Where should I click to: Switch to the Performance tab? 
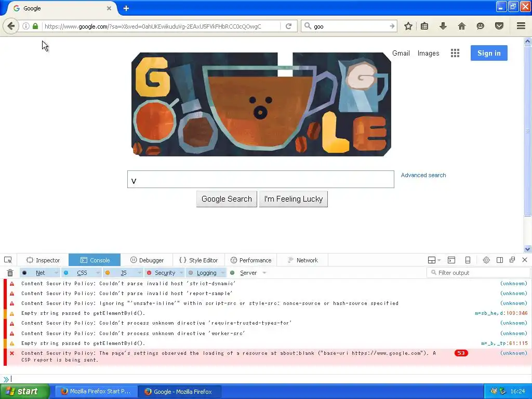click(251, 260)
